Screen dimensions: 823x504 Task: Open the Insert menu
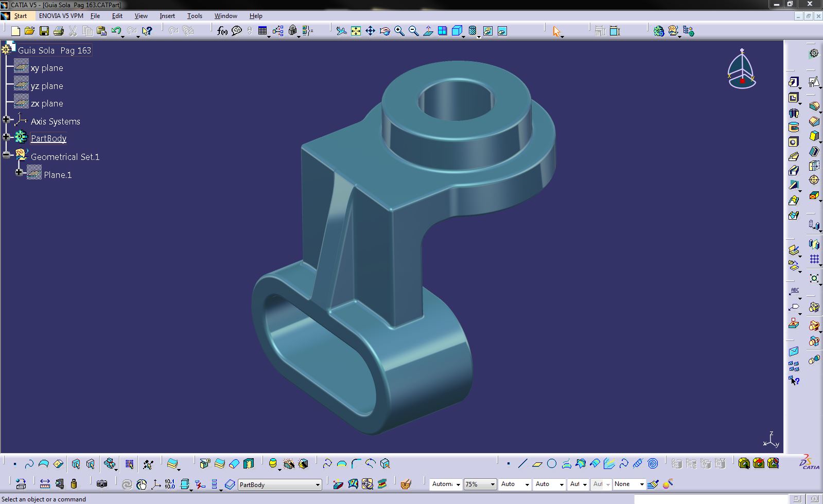[167, 16]
